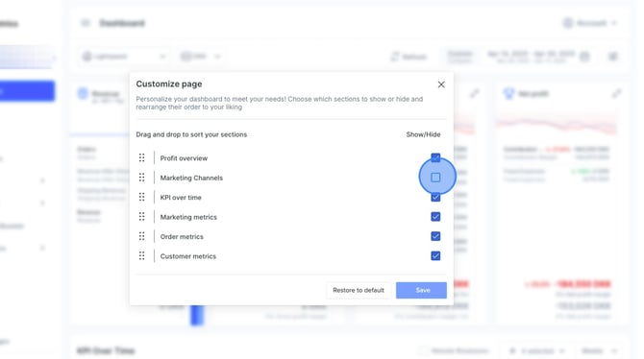This screenshot has width=644, height=359.
Task: Click the edit pencil on Net profit card
Action: click(616, 93)
